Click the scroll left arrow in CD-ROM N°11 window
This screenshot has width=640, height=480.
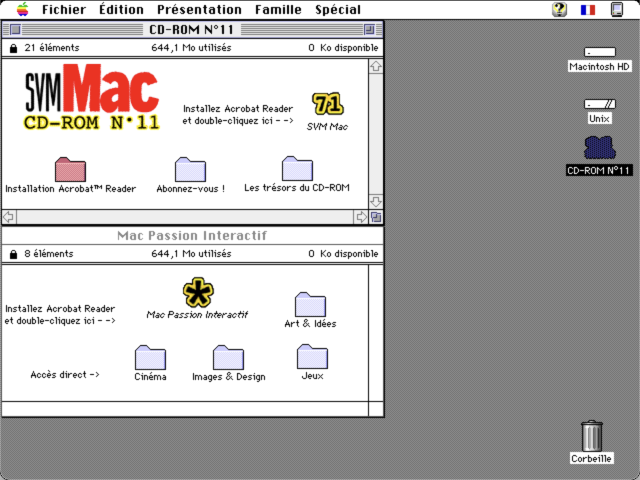click(9, 217)
